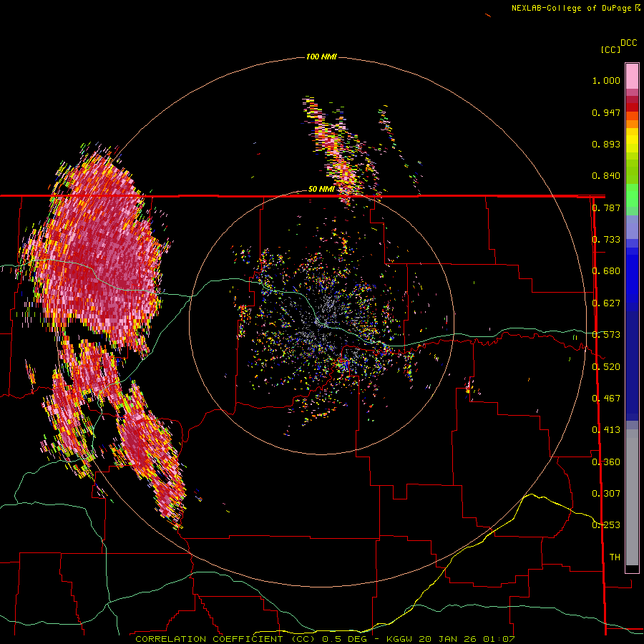644x644 pixels.
Task: Select the 0.307 scale value
Action: click(x=606, y=494)
